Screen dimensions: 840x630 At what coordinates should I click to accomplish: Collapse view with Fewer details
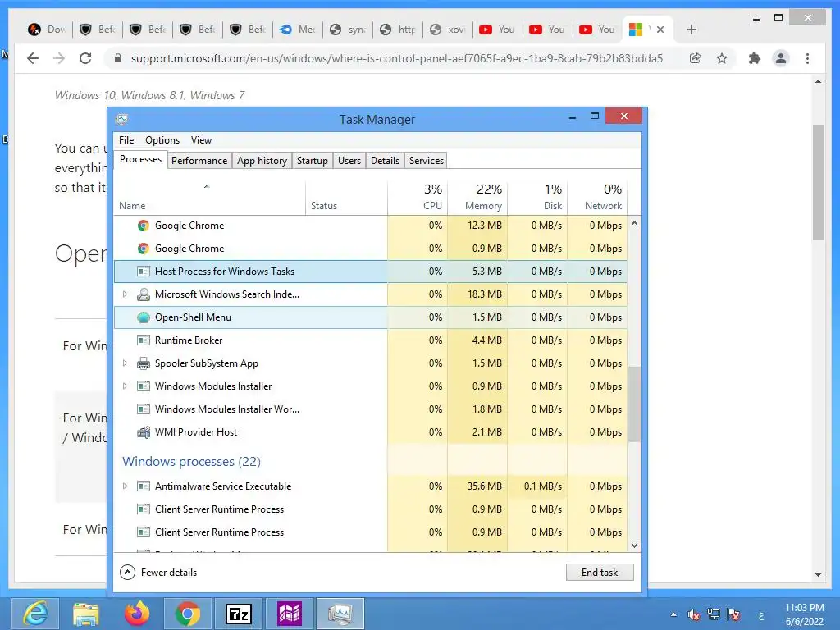158,572
